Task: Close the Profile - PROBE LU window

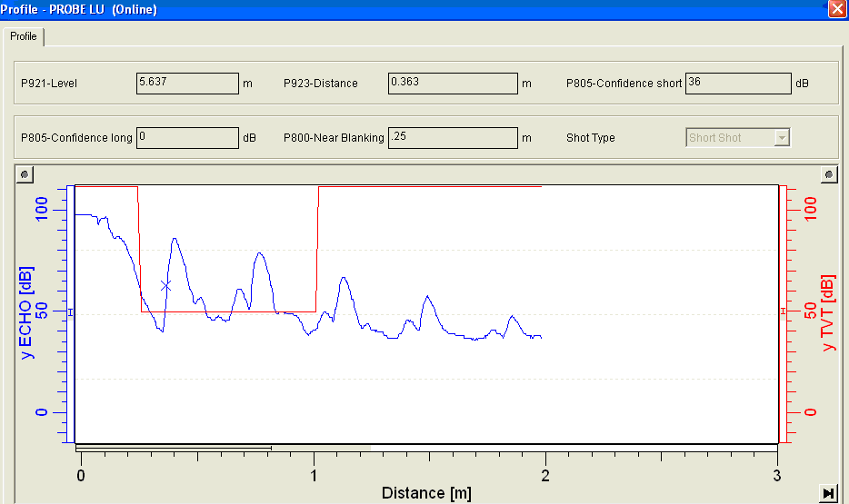Action: click(x=837, y=9)
